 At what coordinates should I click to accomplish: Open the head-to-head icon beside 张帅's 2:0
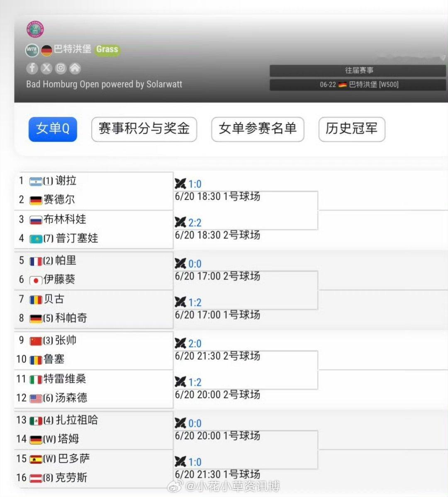point(180,343)
